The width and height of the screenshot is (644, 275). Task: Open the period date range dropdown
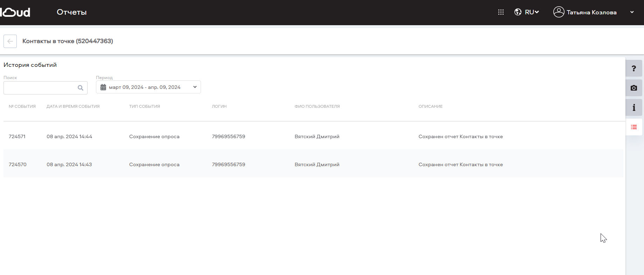[148, 87]
